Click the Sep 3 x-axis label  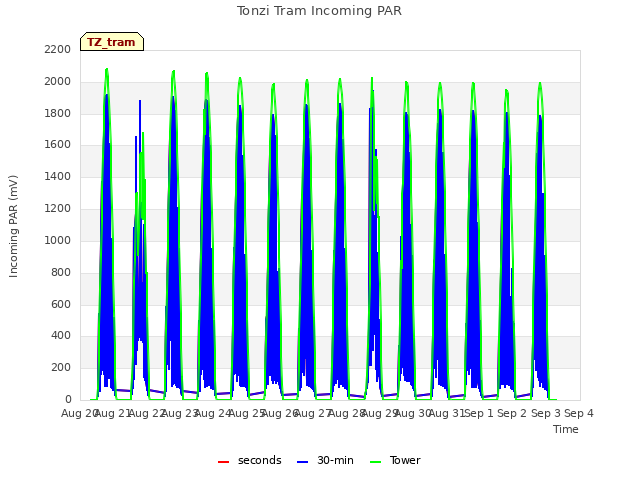pyautogui.click(x=546, y=413)
